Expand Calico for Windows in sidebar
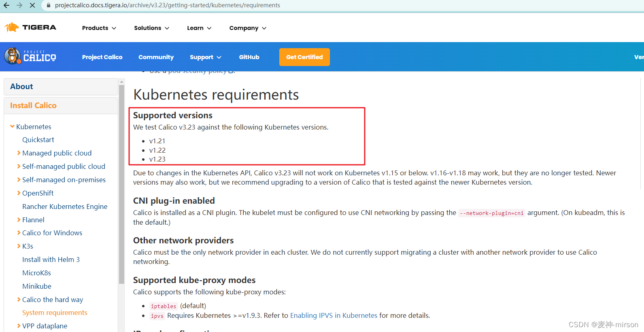 (19, 233)
